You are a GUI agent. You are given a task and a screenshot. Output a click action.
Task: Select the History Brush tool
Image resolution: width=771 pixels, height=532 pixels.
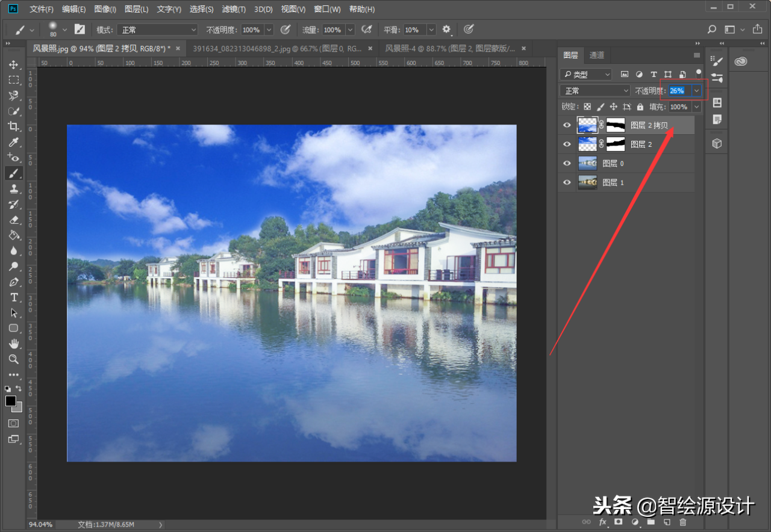pyautogui.click(x=13, y=205)
